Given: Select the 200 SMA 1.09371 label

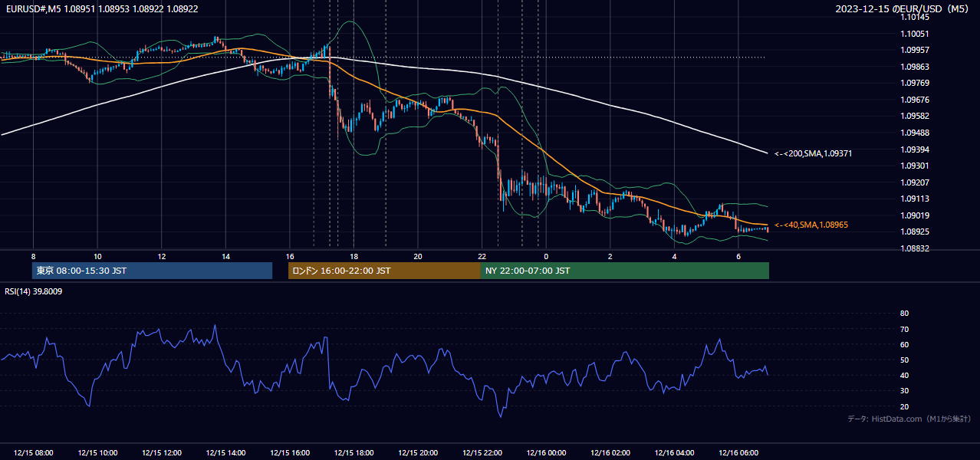Looking at the screenshot, I should (813, 153).
